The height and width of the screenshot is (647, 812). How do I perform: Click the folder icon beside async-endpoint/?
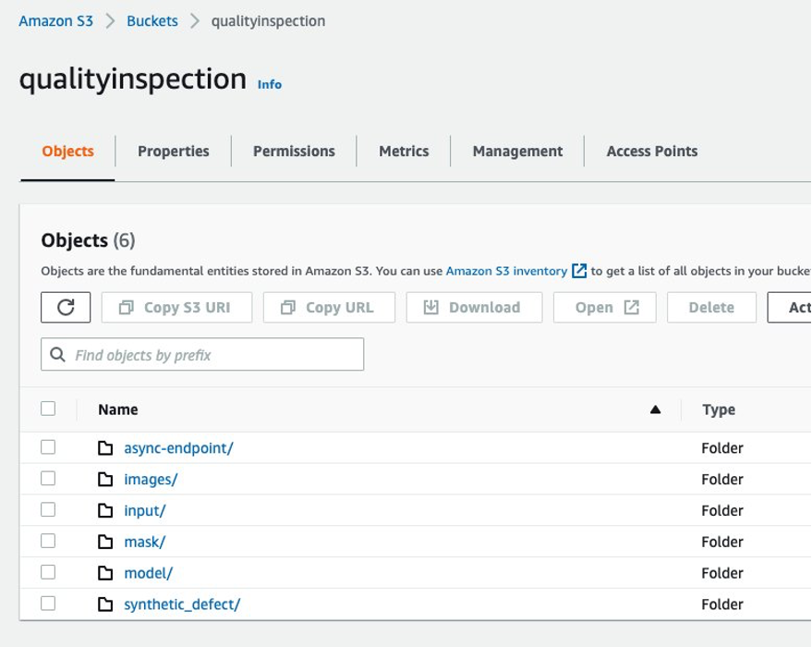(105, 448)
